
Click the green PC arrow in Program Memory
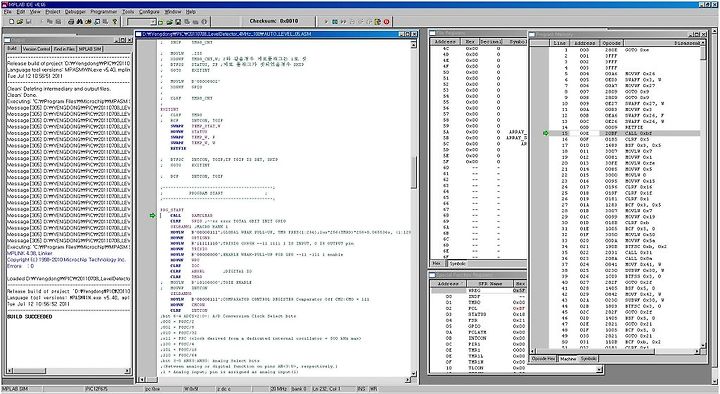(x=546, y=133)
